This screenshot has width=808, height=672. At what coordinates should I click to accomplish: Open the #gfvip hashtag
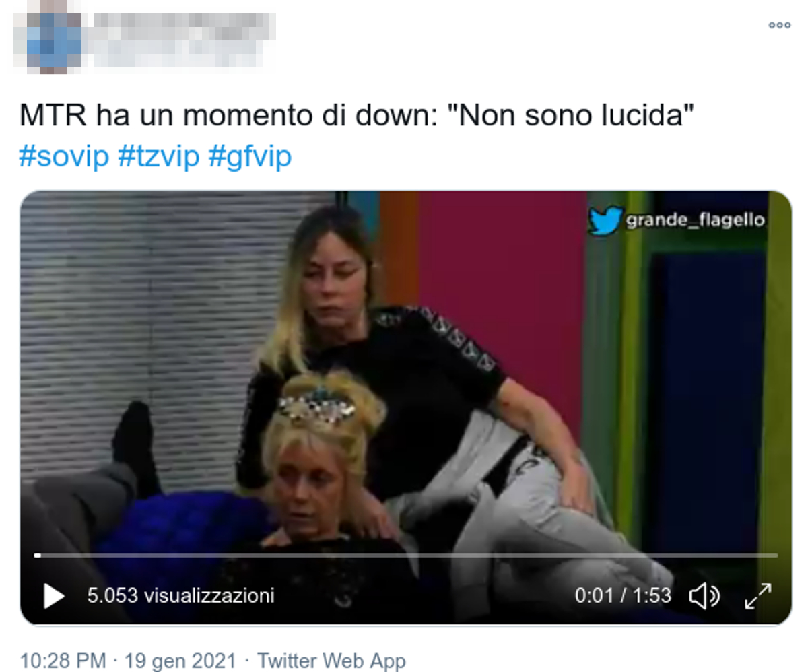click(250, 156)
